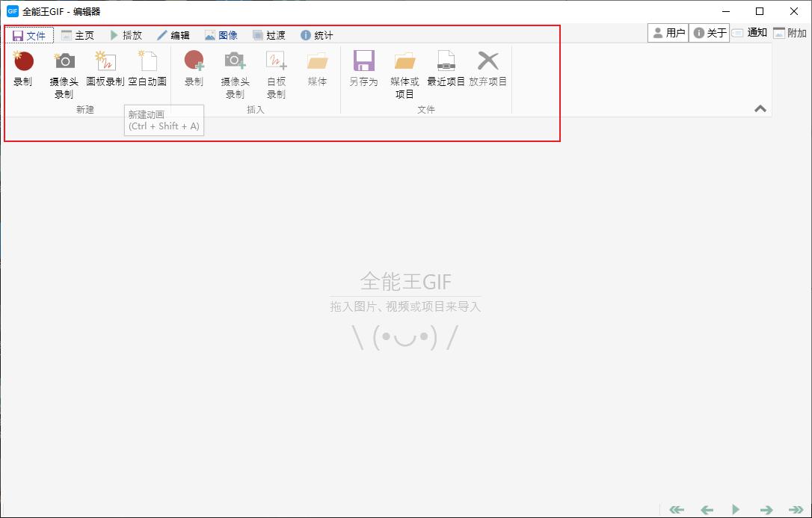
Task: Switch to the 过渡 (Transition) tab
Action: (269, 35)
